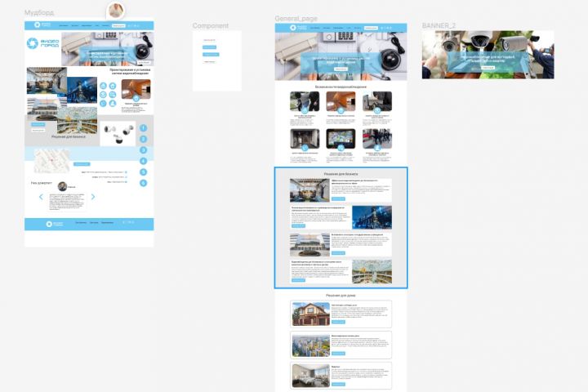The image size is (588, 392).
Task: Click the map thumbnail in the moodboard
Action: pyautogui.click(x=51, y=161)
